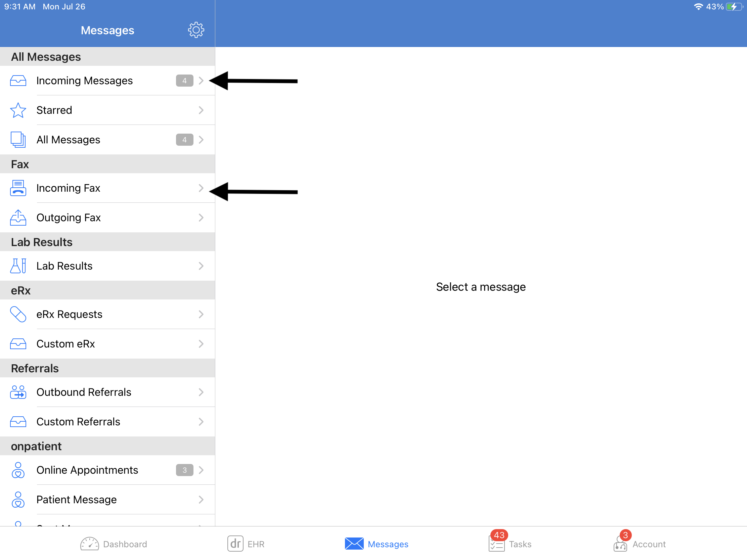Open the Outgoing Fax list

[107, 217]
